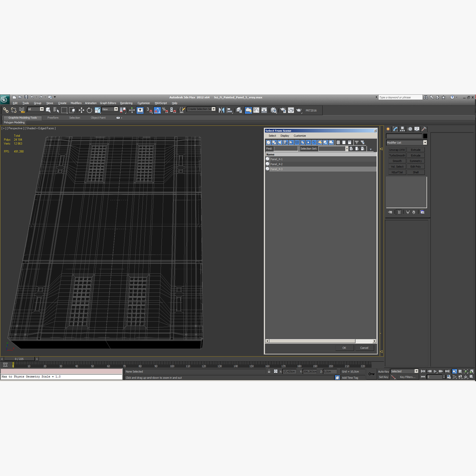
Task: Click the Set Key button
Action: click(x=384, y=377)
